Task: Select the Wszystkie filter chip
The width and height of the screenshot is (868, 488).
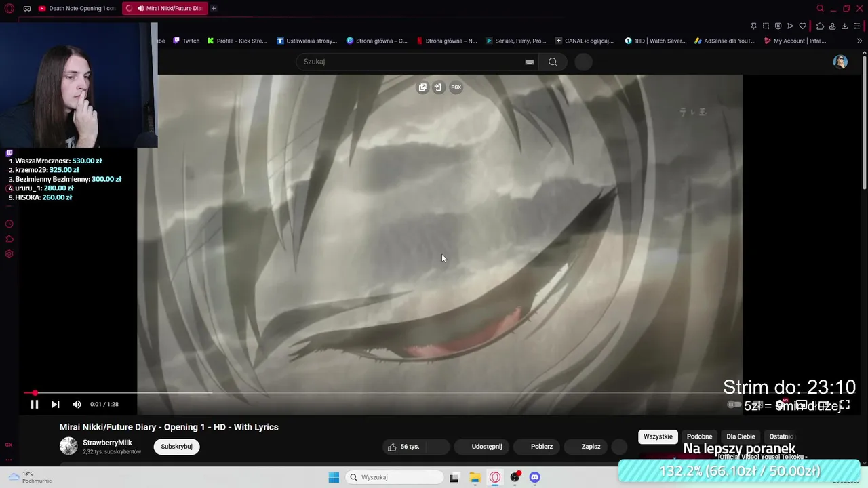Action: tap(658, 436)
